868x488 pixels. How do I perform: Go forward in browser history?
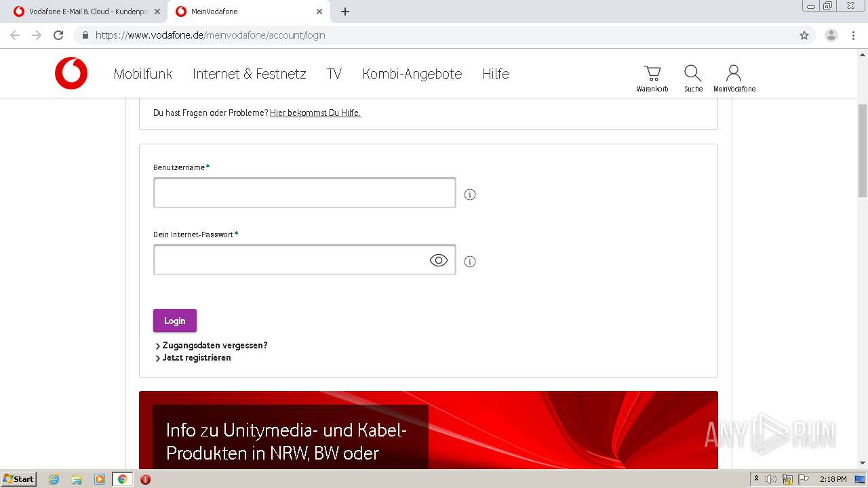pyautogui.click(x=37, y=35)
